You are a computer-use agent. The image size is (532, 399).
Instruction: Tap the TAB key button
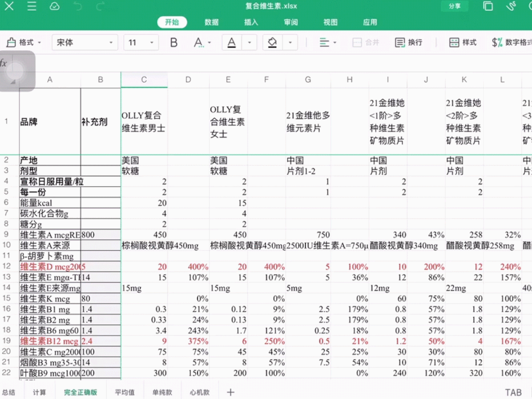pos(513,392)
